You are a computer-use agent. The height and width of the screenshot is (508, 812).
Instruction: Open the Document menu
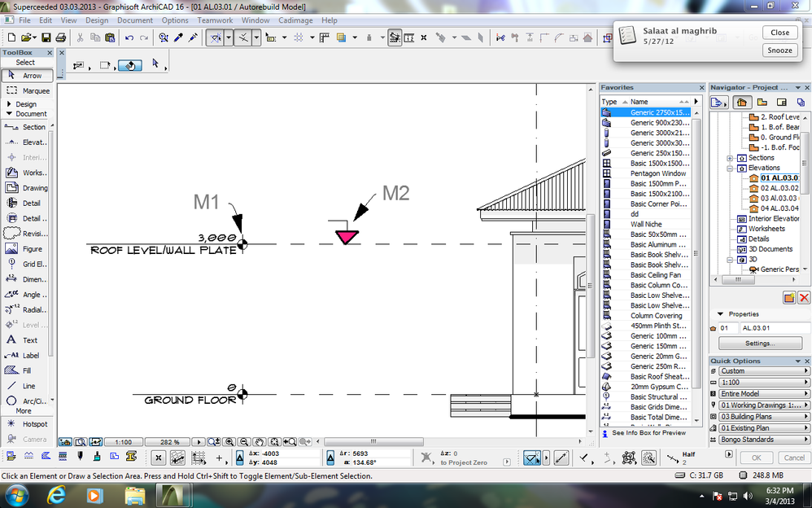pyautogui.click(x=135, y=20)
